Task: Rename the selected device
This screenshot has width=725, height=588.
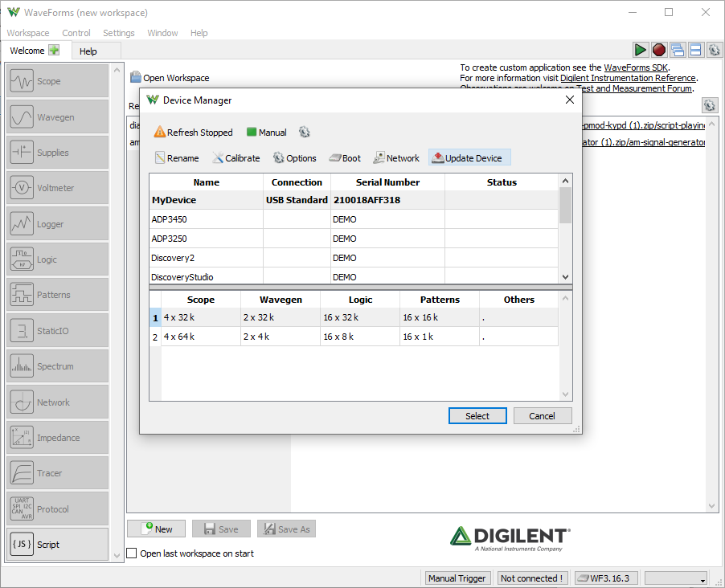Action: pyautogui.click(x=177, y=158)
